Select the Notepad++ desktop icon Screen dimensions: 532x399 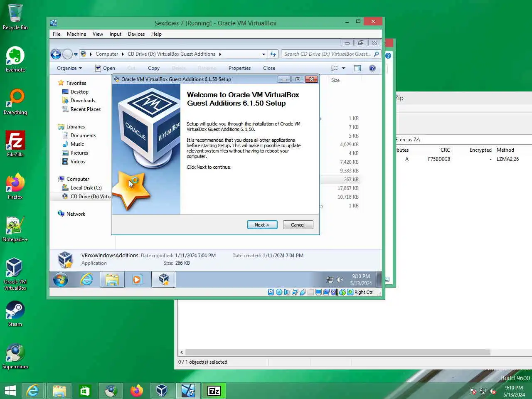[15, 229]
